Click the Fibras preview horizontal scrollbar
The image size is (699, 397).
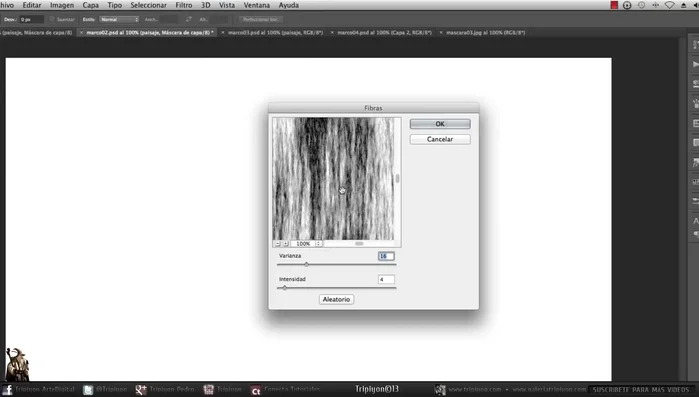[359, 244]
